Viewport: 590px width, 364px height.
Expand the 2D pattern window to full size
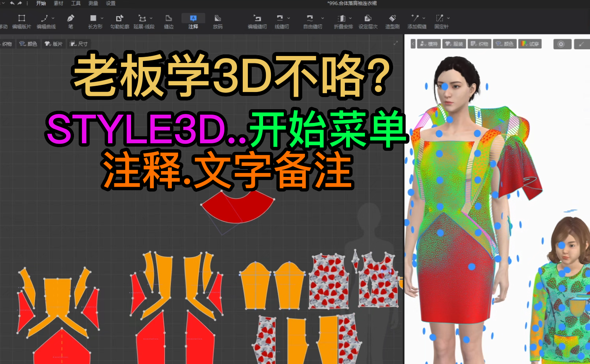pyautogui.click(x=395, y=43)
